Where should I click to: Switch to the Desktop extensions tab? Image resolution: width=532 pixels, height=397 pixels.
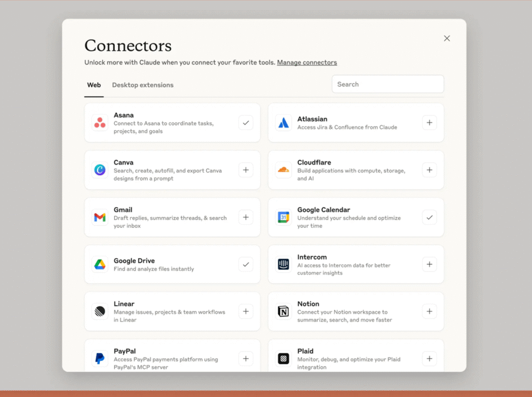tap(143, 85)
